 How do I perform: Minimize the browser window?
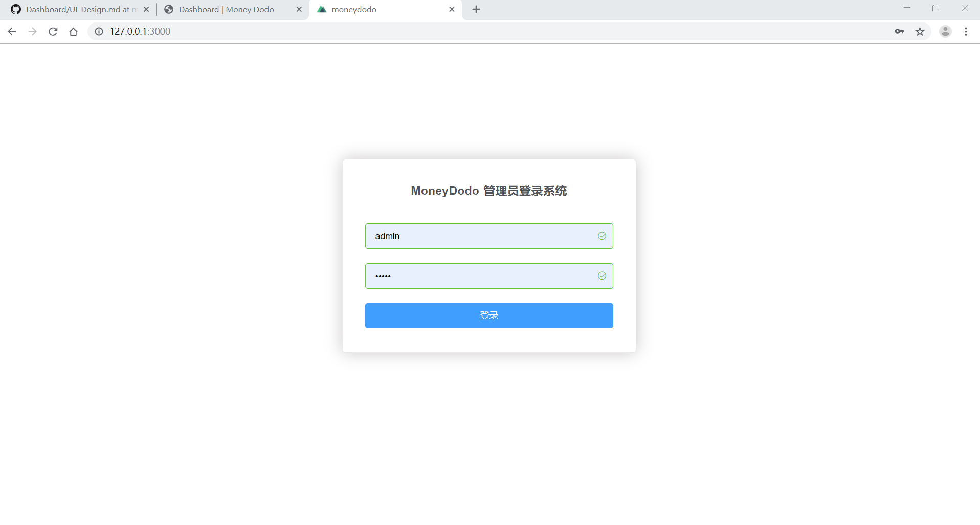pos(907,8)
